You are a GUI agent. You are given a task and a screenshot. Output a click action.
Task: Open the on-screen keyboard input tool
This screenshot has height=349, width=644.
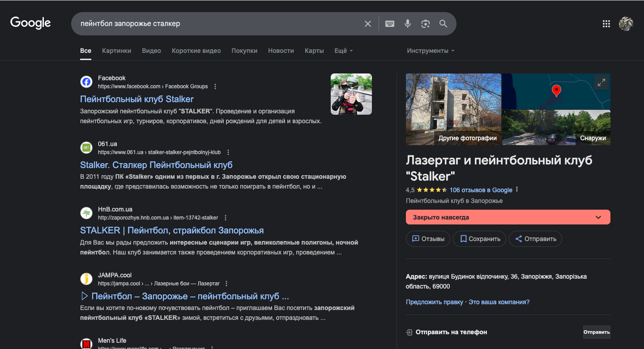390,24
